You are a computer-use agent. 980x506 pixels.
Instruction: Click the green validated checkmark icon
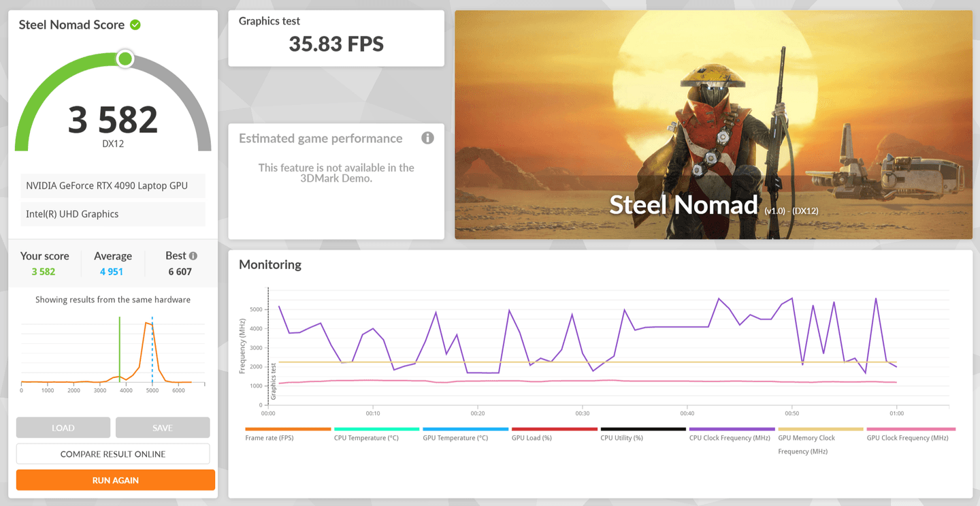point(135,25)
